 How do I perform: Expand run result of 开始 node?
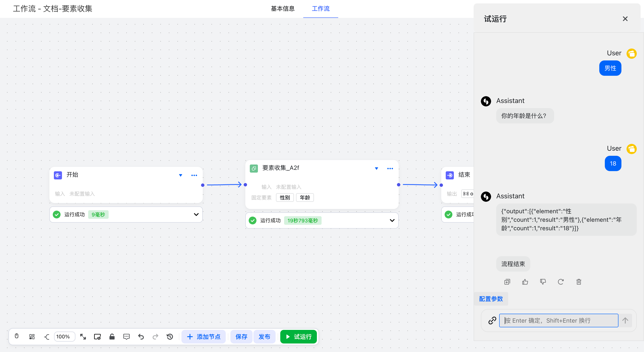pyautogui.click(x=196, y=214)
